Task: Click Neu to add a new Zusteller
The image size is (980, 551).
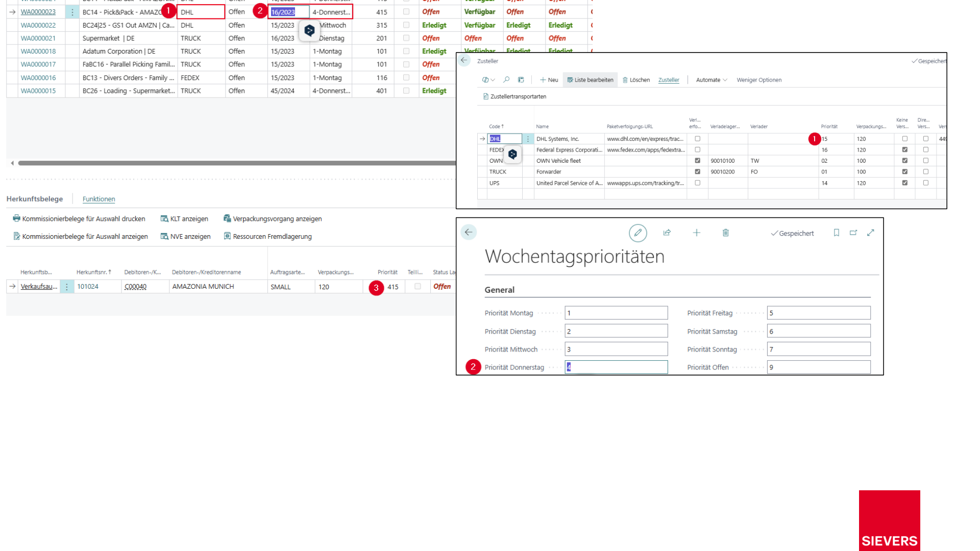Action: pyautogui.click(x=549, y=80)
